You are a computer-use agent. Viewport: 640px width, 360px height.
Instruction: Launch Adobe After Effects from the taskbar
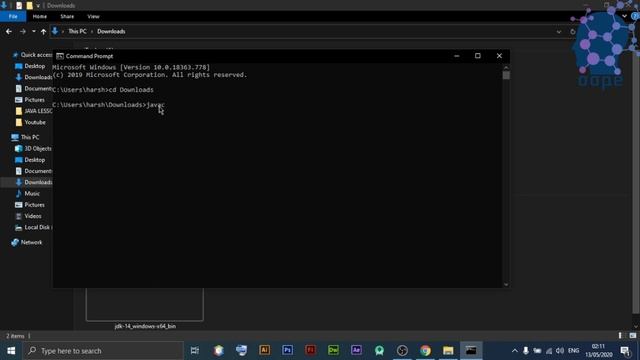356,351
